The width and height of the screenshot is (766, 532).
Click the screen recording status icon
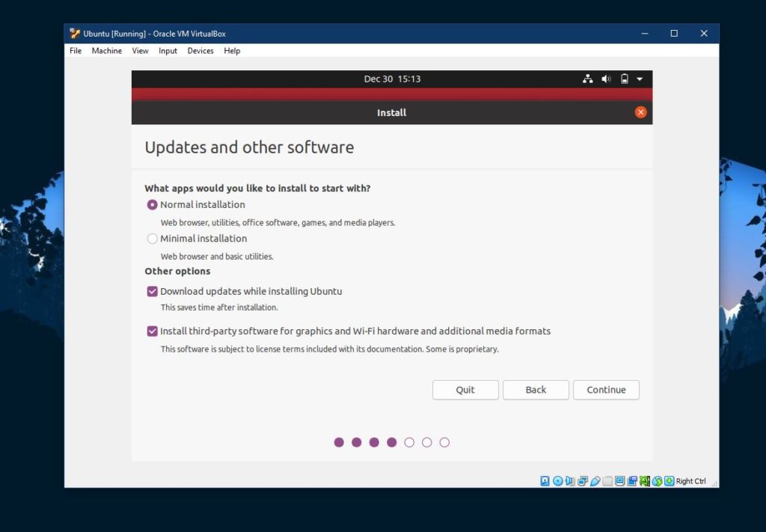point(632,481)
